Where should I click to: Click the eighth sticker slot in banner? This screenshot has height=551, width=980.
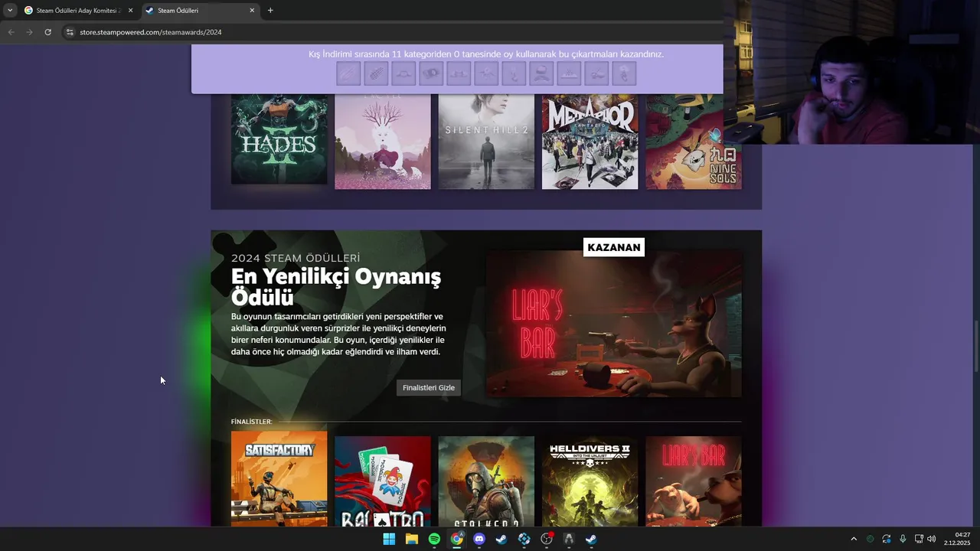(x=541, y=73)
